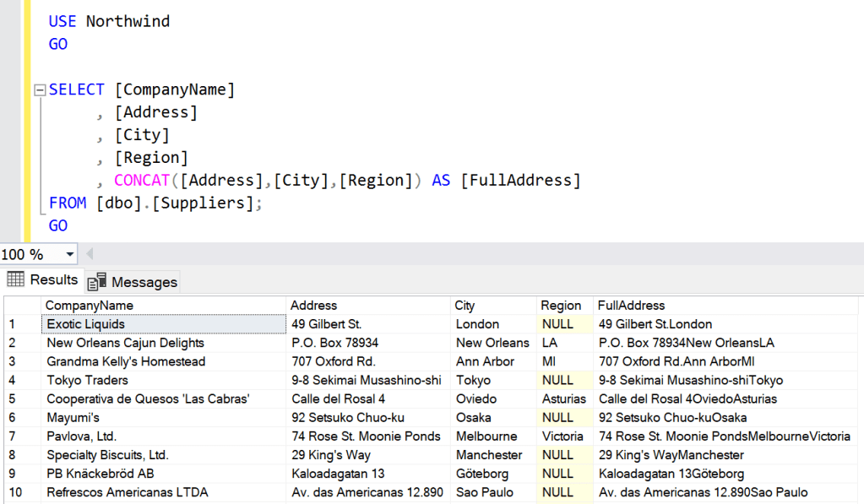Place cursor on USE Northwind line
Screen dimensions: 864x504
click(x=109, y=21)
